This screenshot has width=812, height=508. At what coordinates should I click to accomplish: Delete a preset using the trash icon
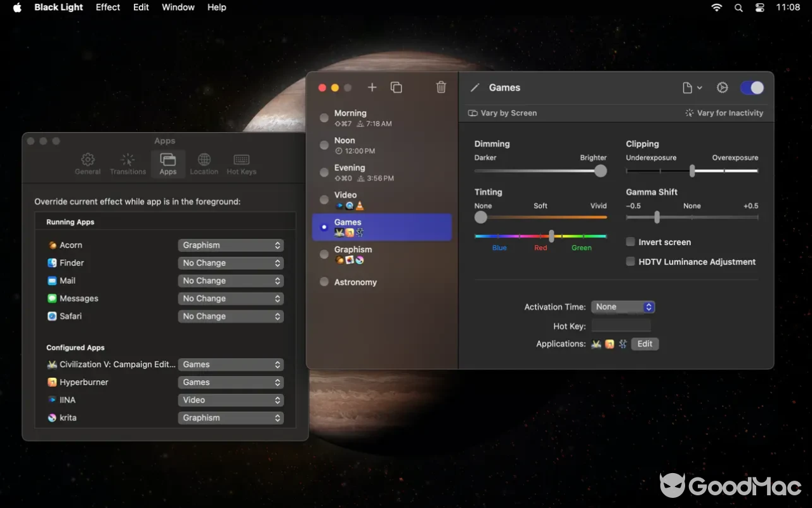tap(441, 88)
